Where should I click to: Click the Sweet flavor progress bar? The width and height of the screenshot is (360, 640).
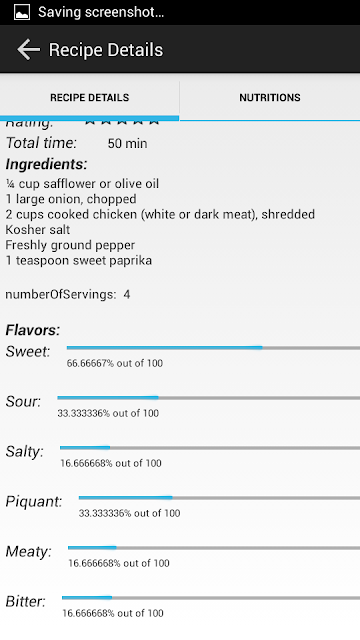213,348
